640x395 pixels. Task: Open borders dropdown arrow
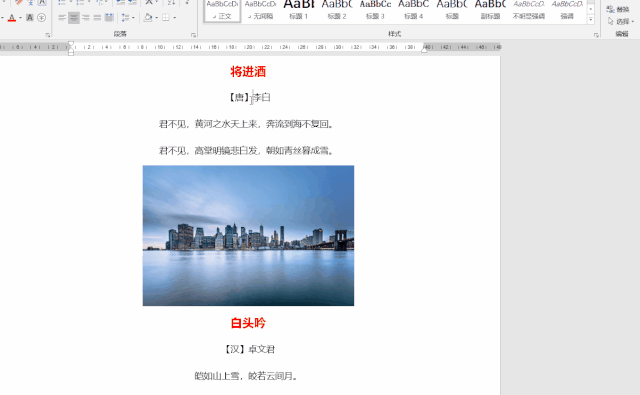click(175, 18)
